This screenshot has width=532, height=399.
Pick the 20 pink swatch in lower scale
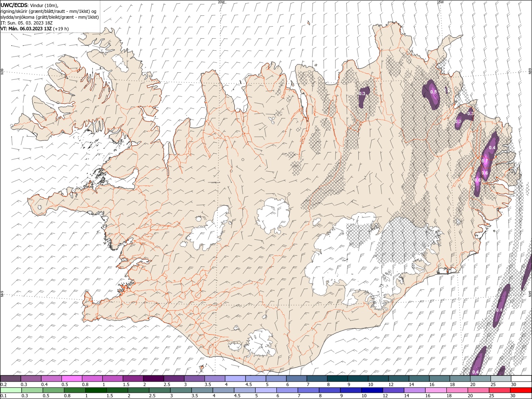(478, 390)
